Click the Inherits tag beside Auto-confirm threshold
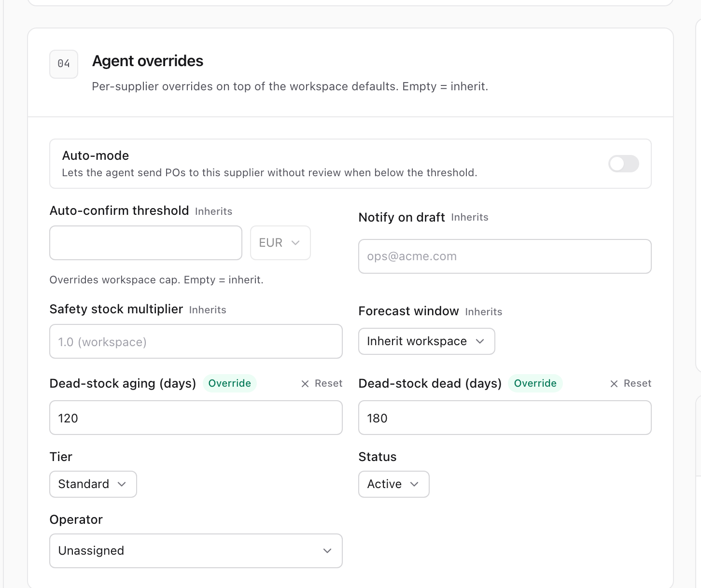Image resolution: width=701 pixels, height=588 pixels. click(x=214, y=211)
